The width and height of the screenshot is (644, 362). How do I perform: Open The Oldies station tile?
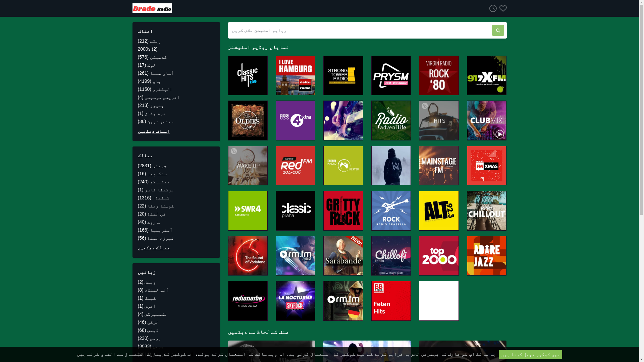(x=248, y=121)
